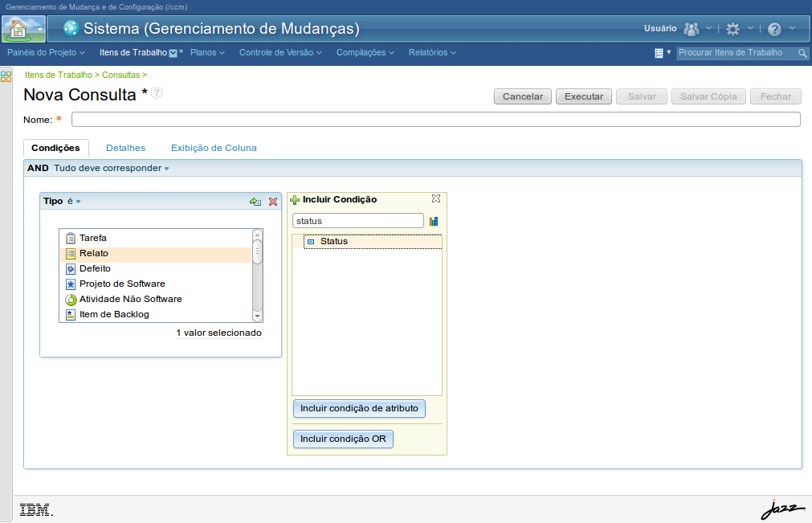
Task: Open Painéis do Projeto menu
Action: (46, 52)
